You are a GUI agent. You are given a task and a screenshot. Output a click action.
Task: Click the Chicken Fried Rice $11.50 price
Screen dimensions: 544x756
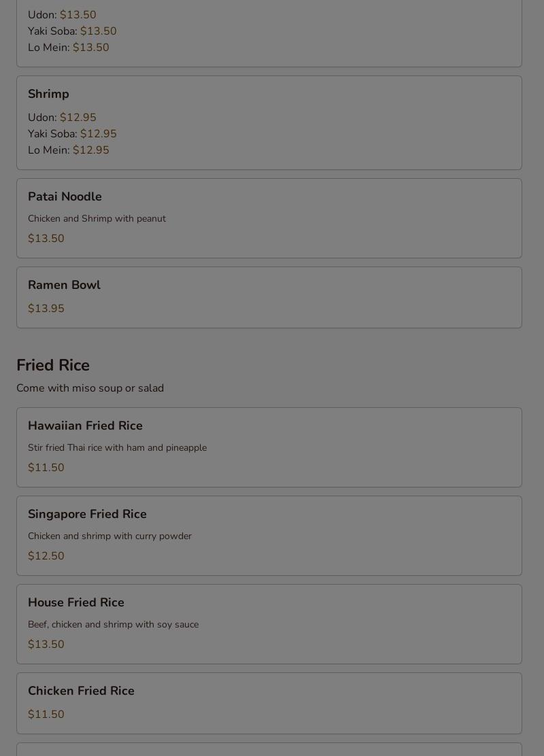click(46, 714)
